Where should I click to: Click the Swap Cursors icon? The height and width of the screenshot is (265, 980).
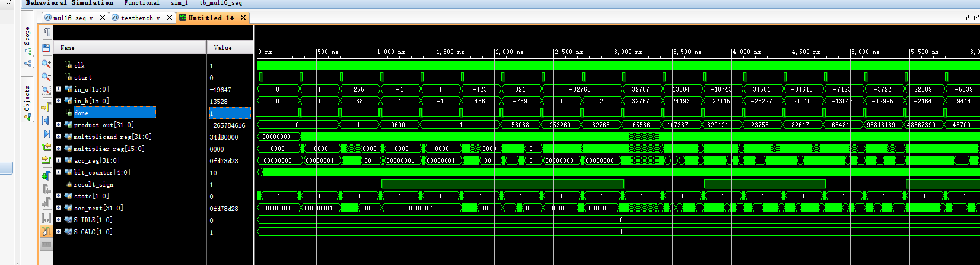tap(46, 217)
